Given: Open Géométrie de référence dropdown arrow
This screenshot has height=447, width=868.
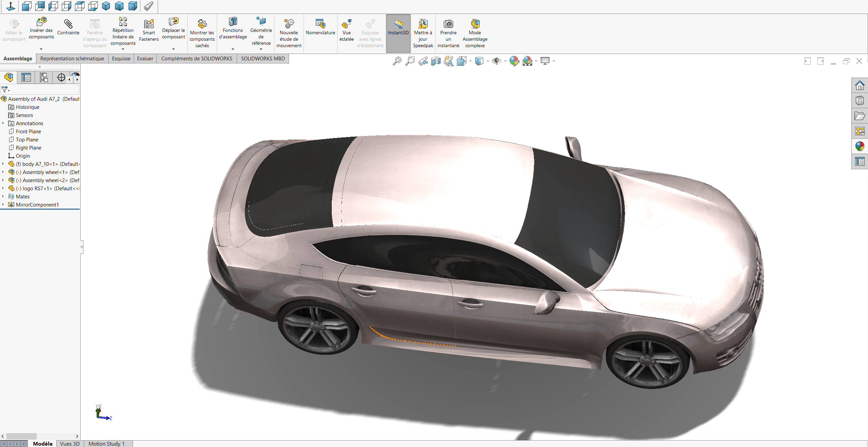Looking at the screenshot, I should click(x=261, y=49).
